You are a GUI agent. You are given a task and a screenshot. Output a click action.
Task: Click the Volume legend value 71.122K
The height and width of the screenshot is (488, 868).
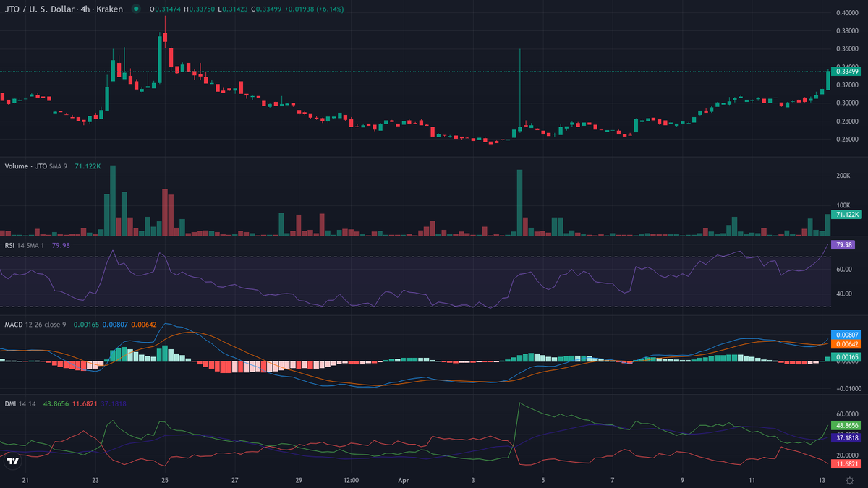point(88,166)
